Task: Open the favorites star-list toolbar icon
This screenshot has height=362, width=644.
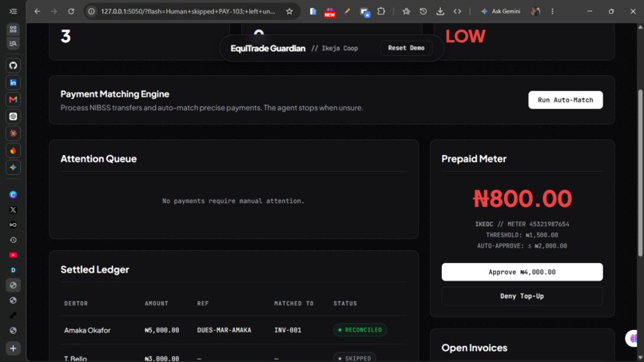Action: [406, 11]
